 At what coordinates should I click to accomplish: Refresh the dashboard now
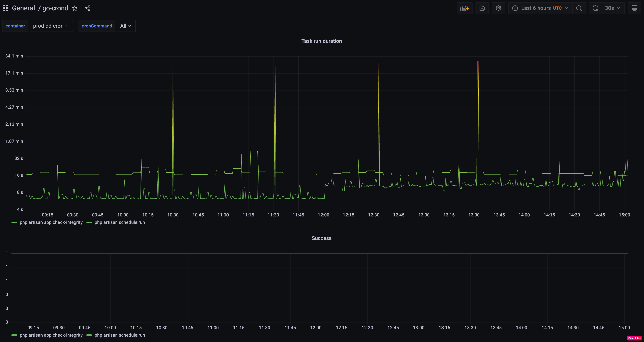(595, 8)
